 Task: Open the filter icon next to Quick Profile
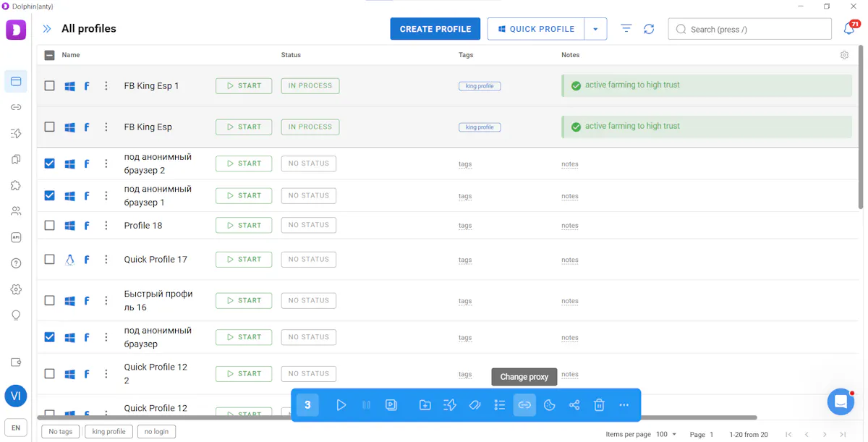pyautogui.click(x=626, y=29)
